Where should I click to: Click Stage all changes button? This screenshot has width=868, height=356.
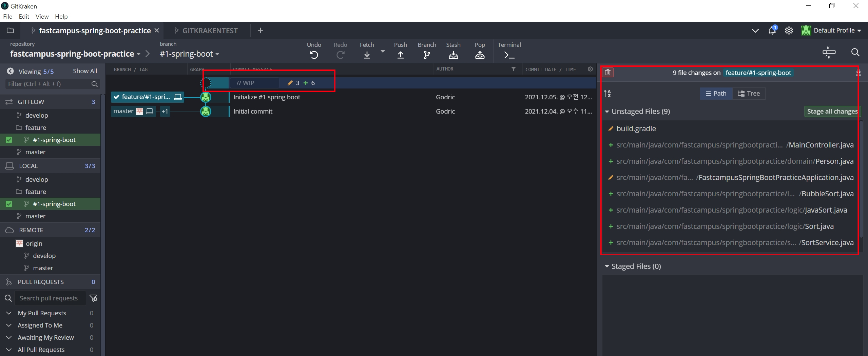[832, 112]
